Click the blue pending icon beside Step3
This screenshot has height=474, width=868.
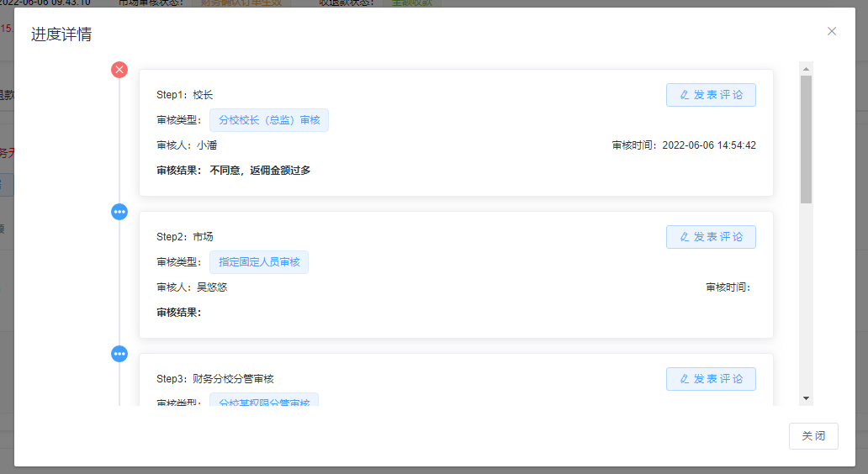119,354
